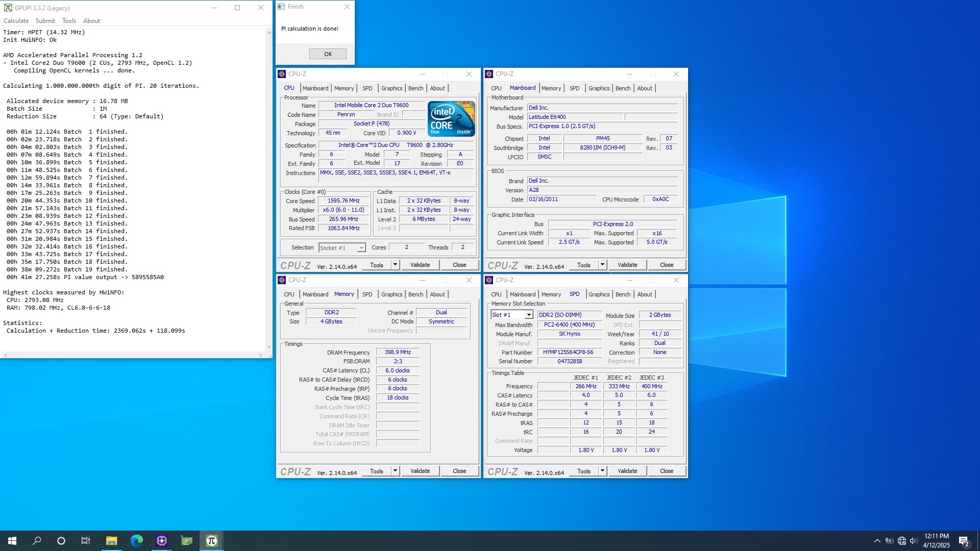
Task: Minimize the GPUPI window
Action: 214,8
